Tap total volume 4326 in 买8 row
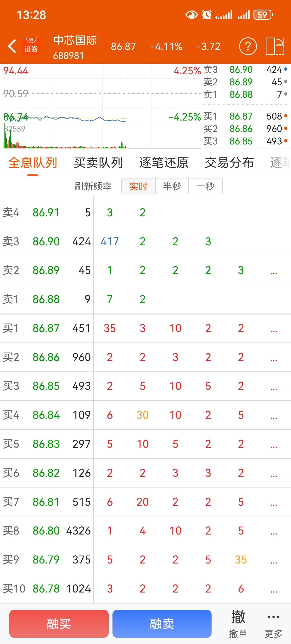 (78, 531)
